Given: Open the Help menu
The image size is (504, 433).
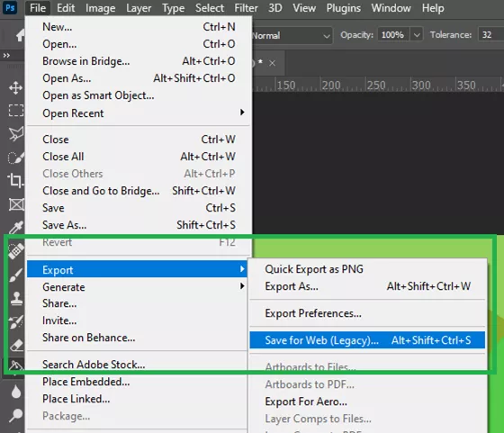Looking at the screenshot, I should 433,8.
